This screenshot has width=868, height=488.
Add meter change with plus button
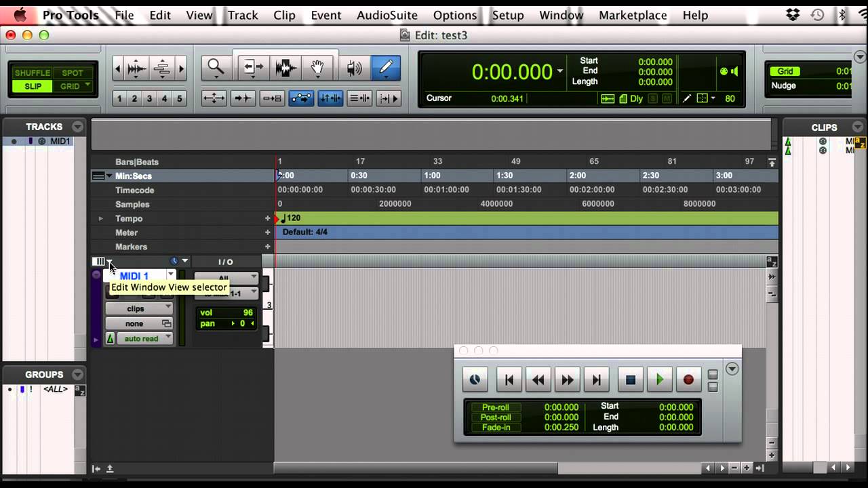coord(268,232)
